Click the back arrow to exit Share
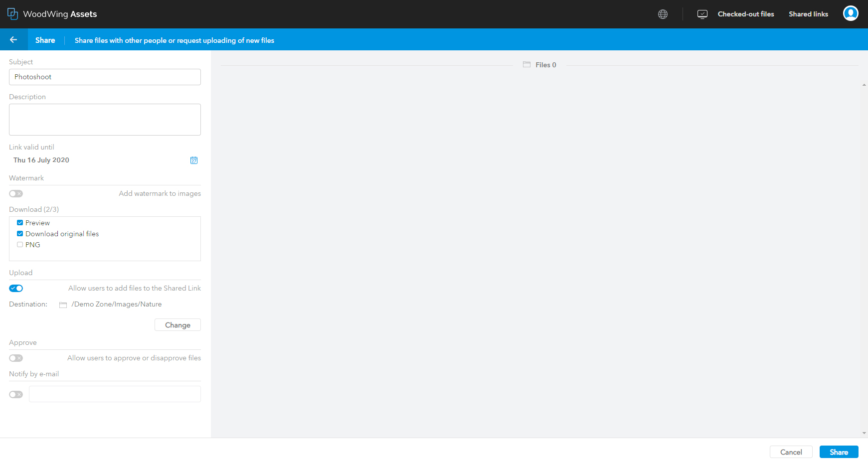This screenshot has height=466, width=868. [13, 39]
